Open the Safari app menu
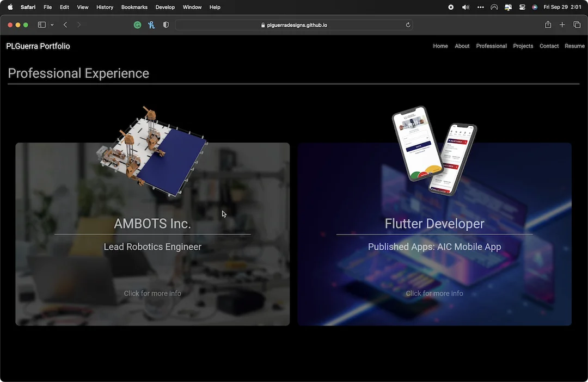Screen dimensions: 588x382 (28, 7)
